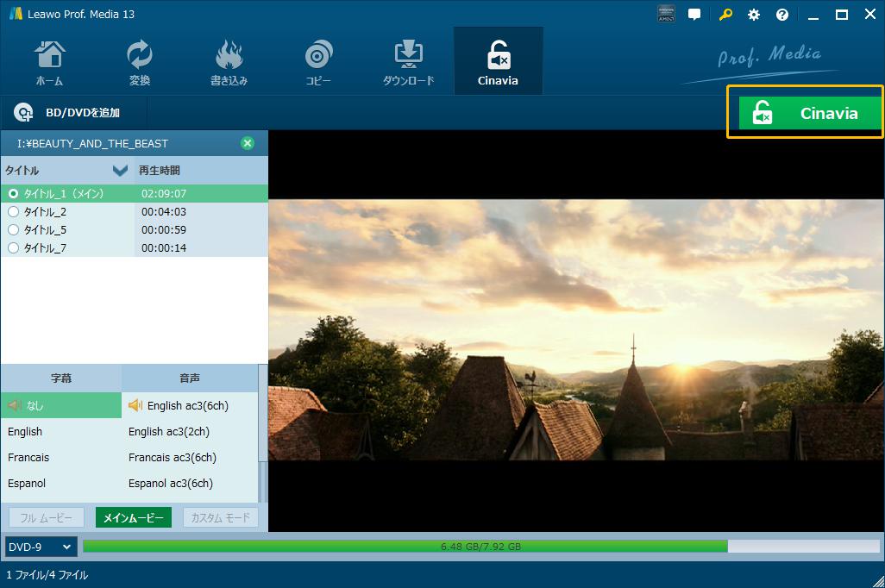Select audio English ac3(2ch)

point(190,432)
